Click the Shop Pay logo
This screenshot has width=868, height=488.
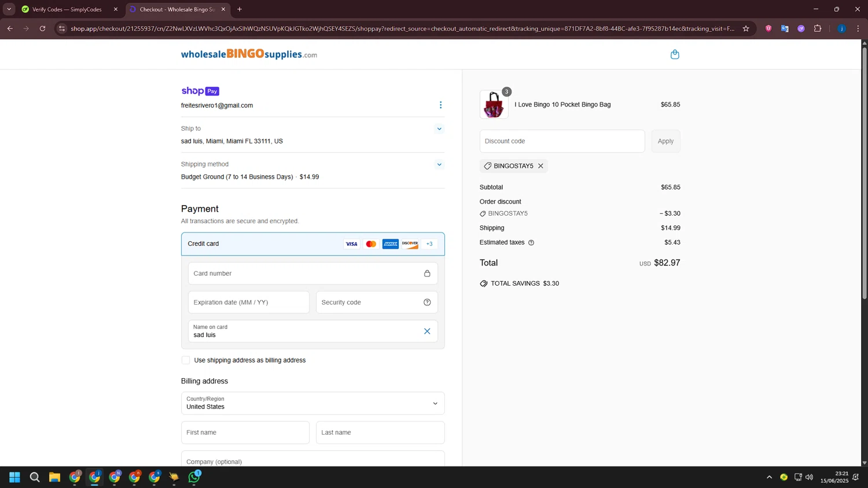point(200,91)
